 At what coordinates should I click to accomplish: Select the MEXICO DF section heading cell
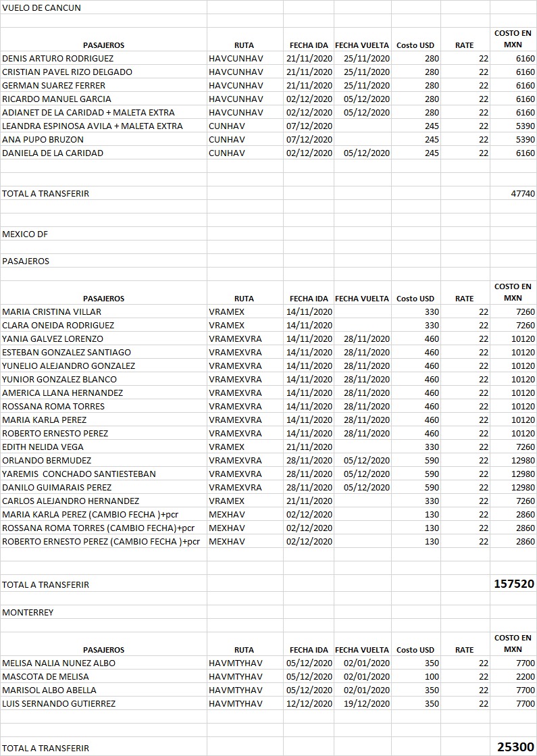103,234
